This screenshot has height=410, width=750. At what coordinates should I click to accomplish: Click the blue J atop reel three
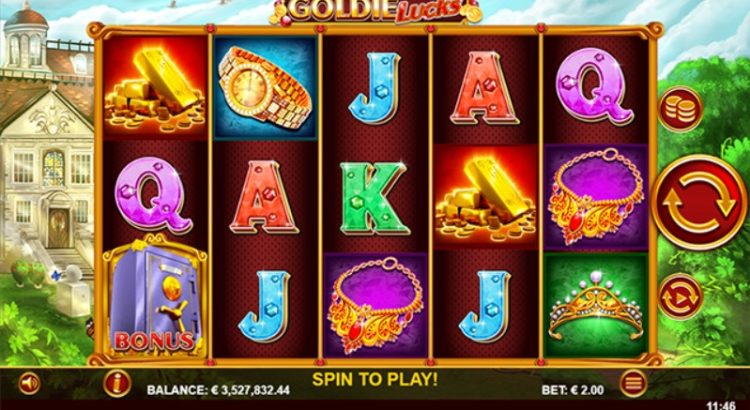tap(375, 88)
